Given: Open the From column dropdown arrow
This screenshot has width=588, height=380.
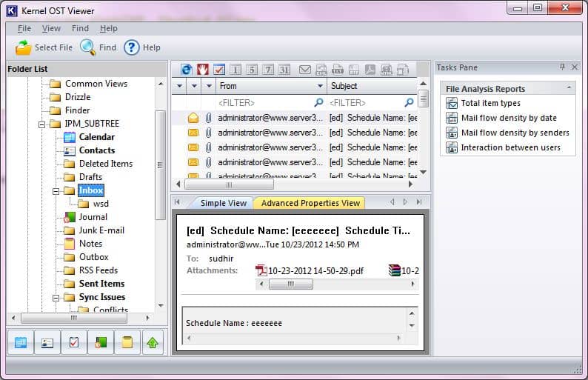Looking at the screenshot, I should point(320,86).
